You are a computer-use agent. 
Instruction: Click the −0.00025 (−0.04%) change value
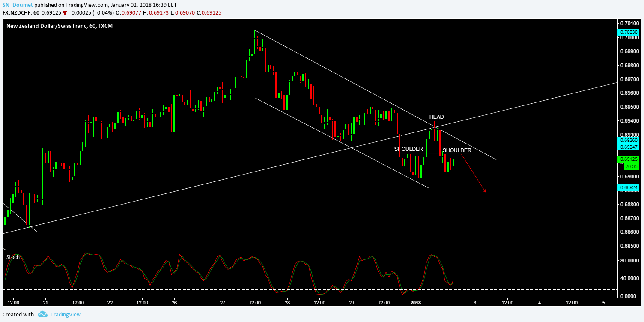[x=92, y=13]
